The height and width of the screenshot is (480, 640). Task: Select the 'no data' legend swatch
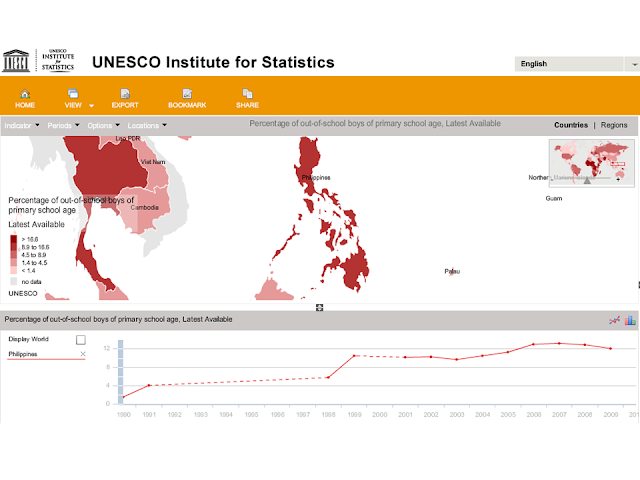coord(14,282)
